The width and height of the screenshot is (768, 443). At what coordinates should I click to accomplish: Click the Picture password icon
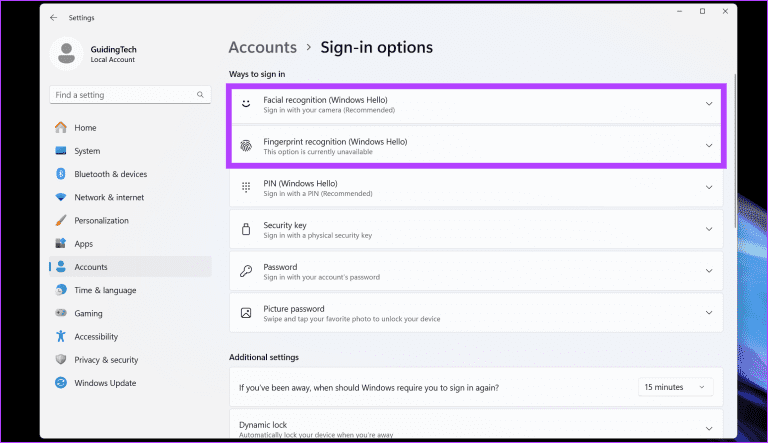[x=246, y=313]
